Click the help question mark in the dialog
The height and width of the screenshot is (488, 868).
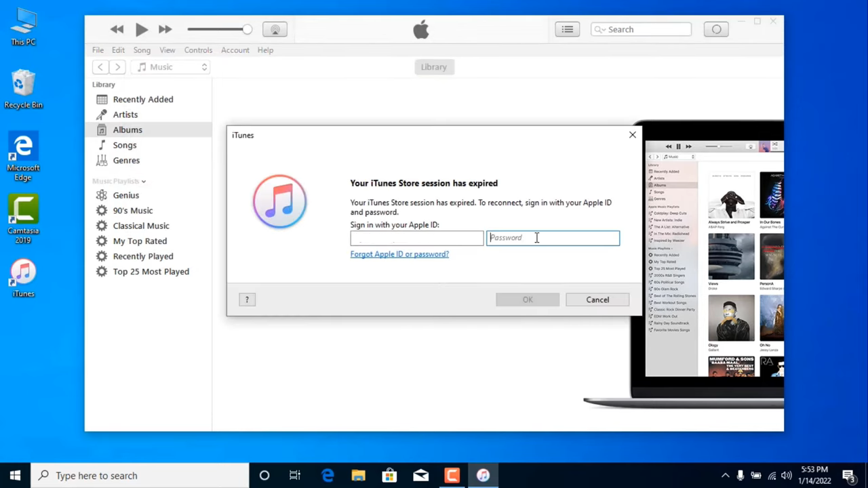(x=246, y=299)
